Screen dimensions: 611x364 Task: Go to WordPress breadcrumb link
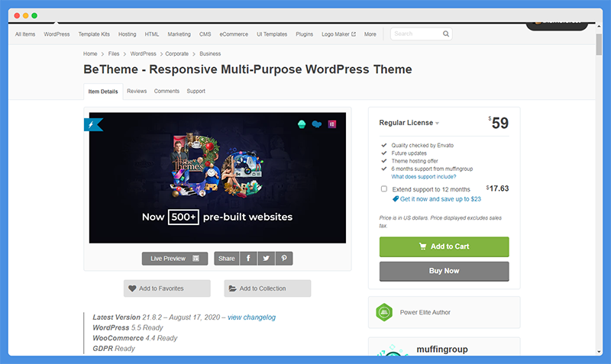[143, 53]
